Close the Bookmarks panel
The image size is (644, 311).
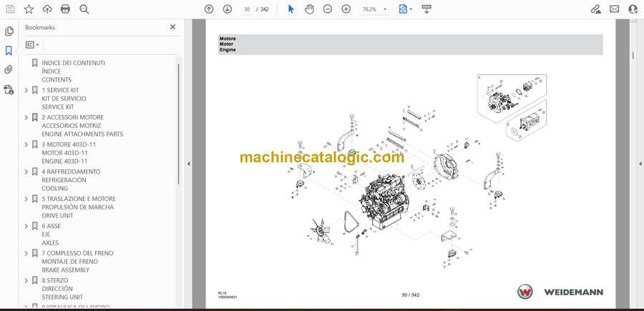[x=172, y=27]
